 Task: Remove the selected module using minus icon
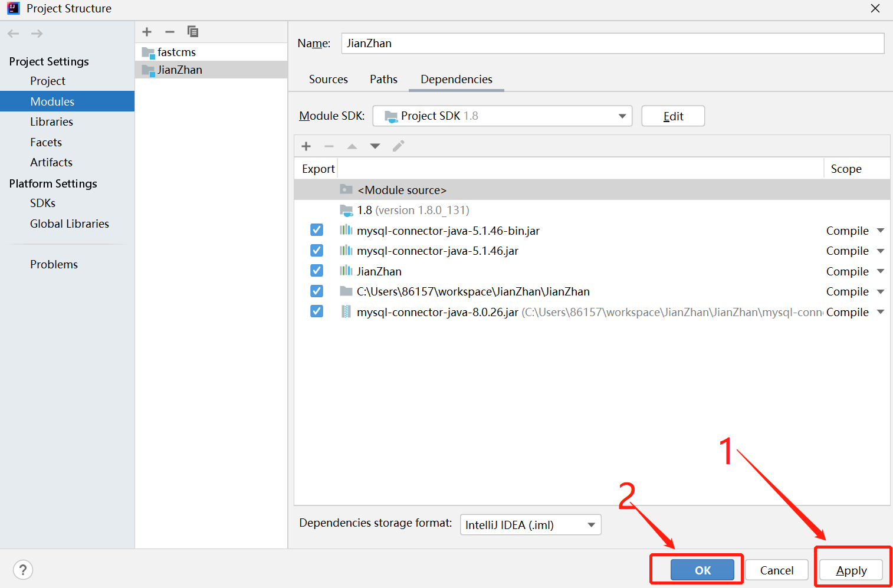coord(169,31)
